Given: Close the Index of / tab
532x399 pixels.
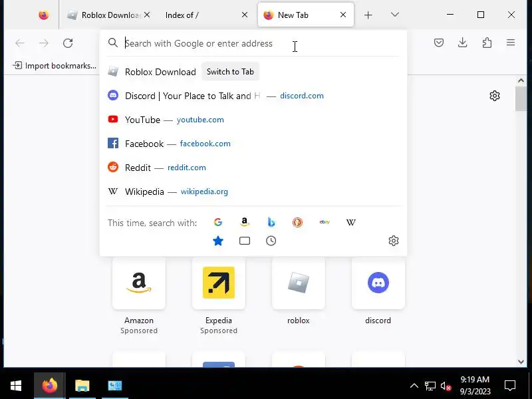Looking at the screenshot, I should (x=245, y=15).
